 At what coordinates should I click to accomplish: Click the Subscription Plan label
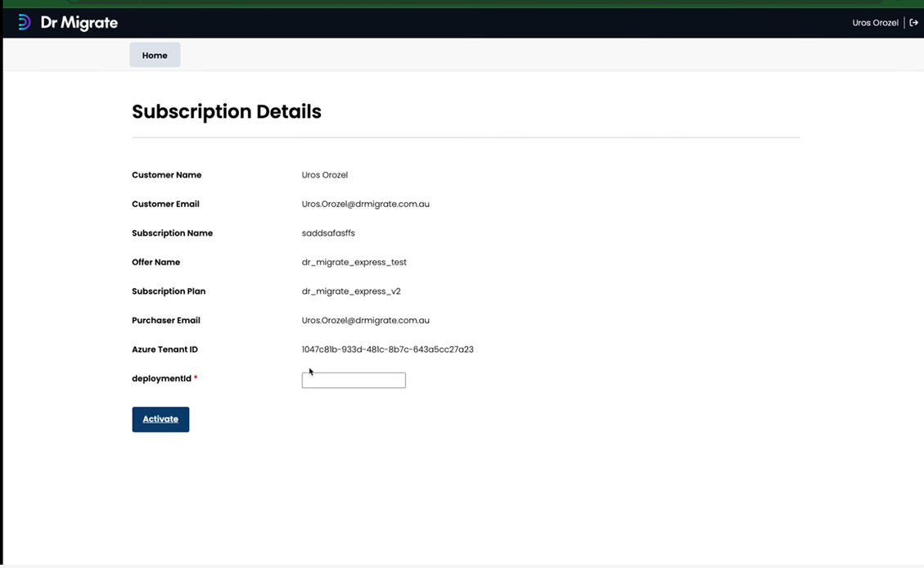[169, 291]
